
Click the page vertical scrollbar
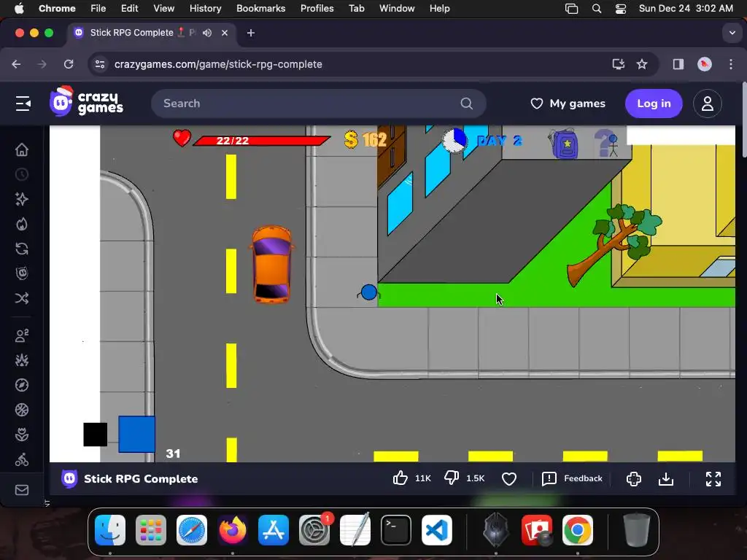(744, 121)
